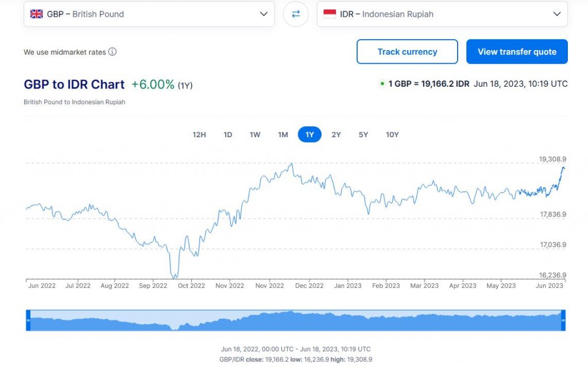Click the right range slider handle
The image size is (588, 390).
[563, 320]
